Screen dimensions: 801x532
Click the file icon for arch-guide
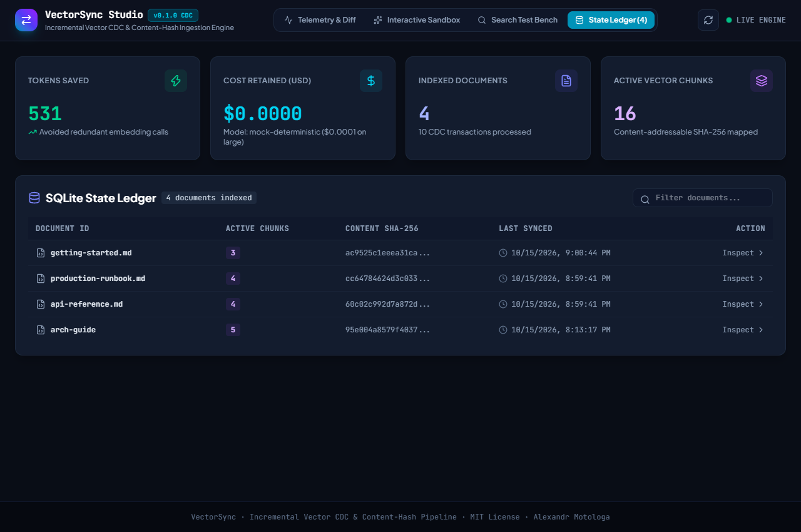tap(41, 330)
